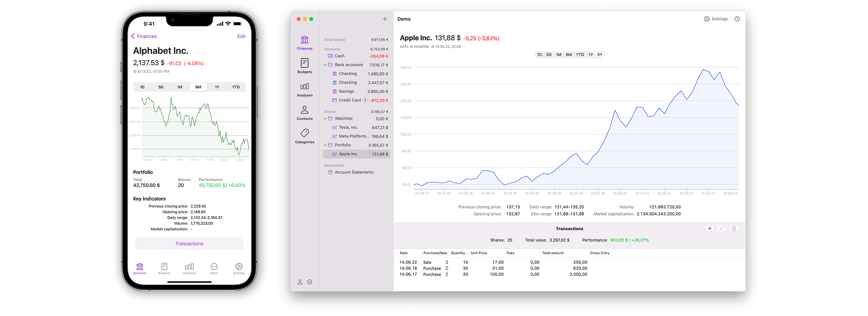
Task: Open the help question mark icon
Action: click(x=737, y=19)
